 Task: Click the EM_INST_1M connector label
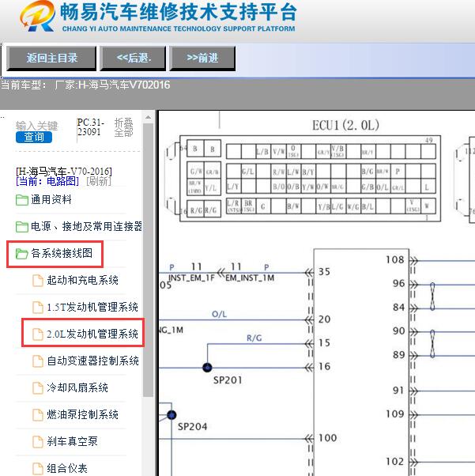[x=250, y=278]
